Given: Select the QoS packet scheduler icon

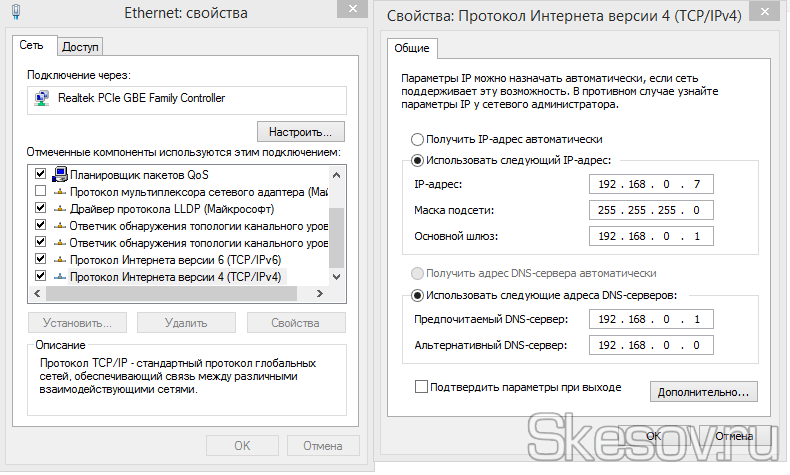Looking at the screenshot, I should (x=59, y=174).
